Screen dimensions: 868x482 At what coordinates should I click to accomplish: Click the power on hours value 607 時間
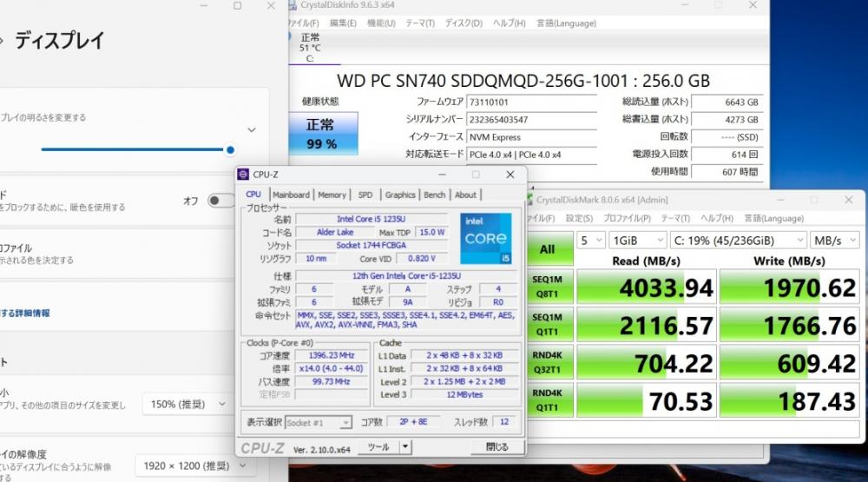pyautogui.click(x=727, y=172)
